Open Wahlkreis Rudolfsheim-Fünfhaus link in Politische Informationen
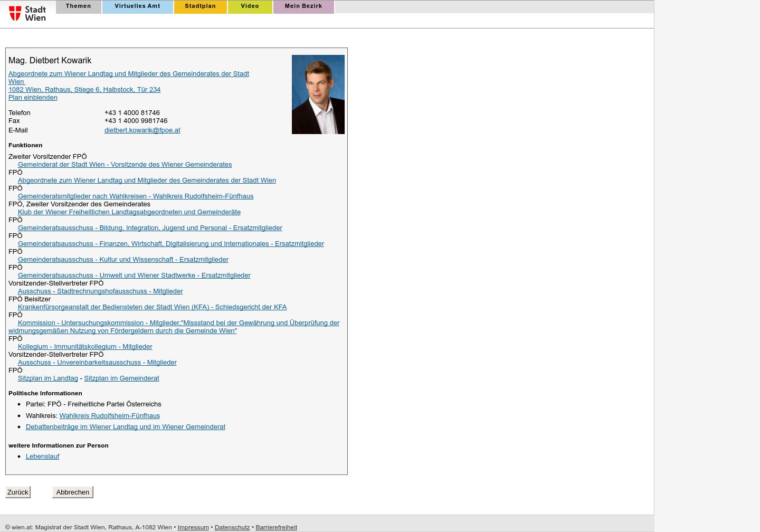 tap(110, 416)
